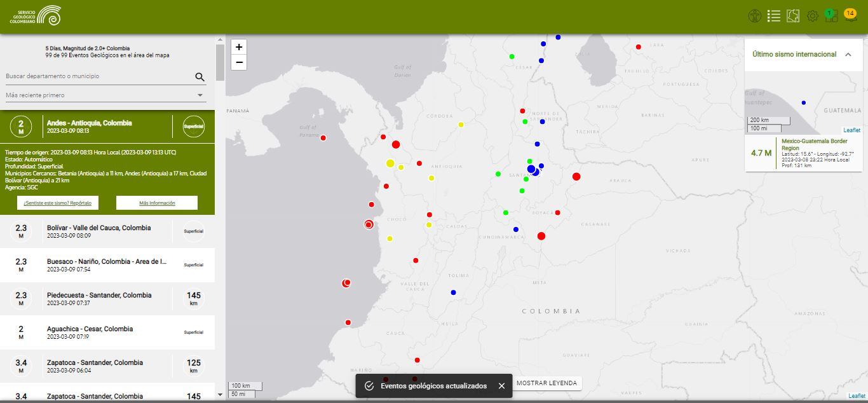
Task: Click the search magnifier icon
Action: click(x=200, y=76)
